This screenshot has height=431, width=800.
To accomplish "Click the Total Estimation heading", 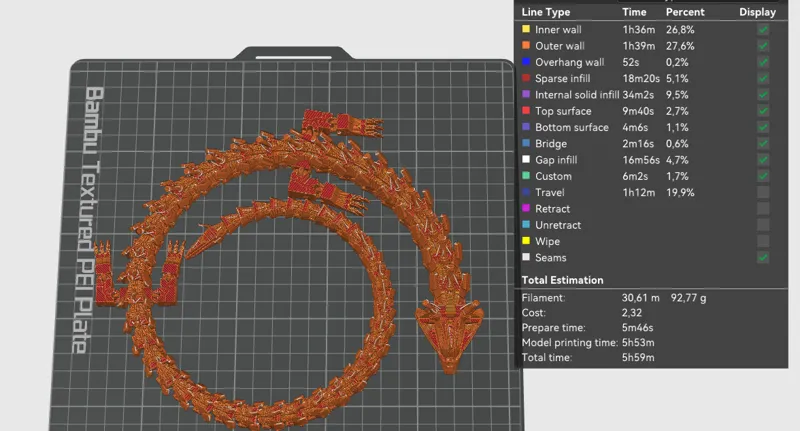I will tap(562, 280).
